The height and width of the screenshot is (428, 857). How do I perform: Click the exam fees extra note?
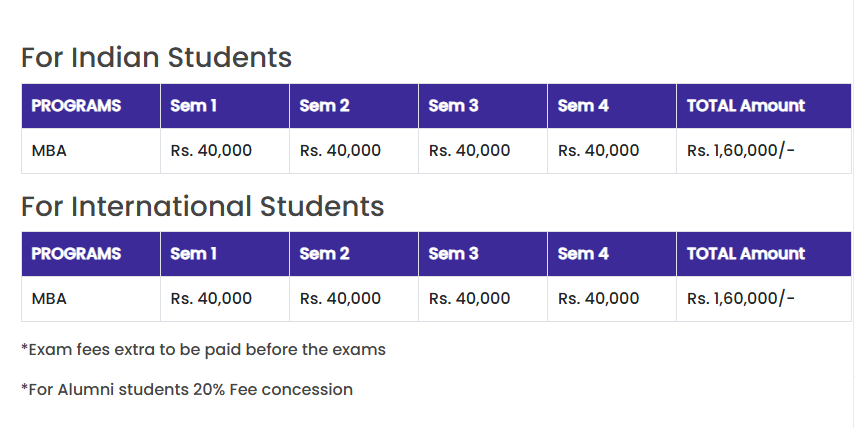[203, 350]
